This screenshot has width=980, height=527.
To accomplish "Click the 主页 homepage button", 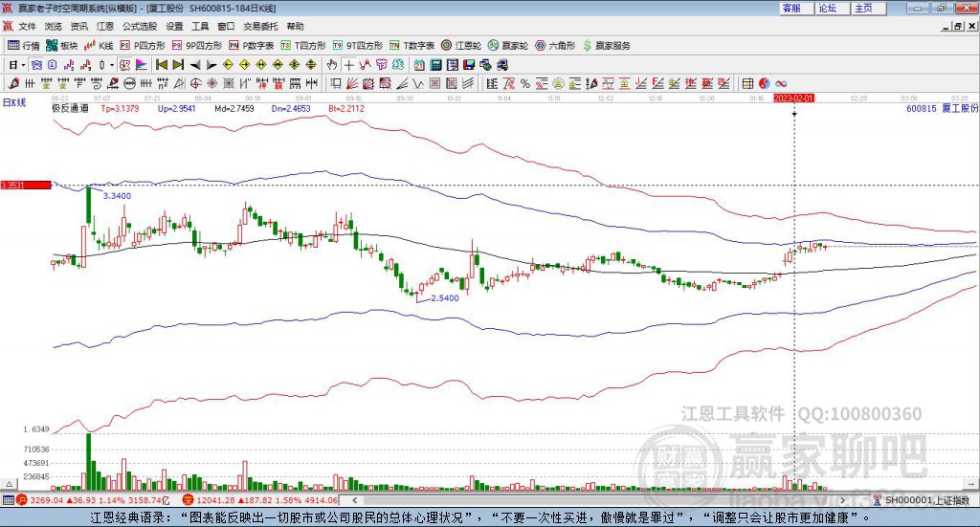I will click(869, 8).
